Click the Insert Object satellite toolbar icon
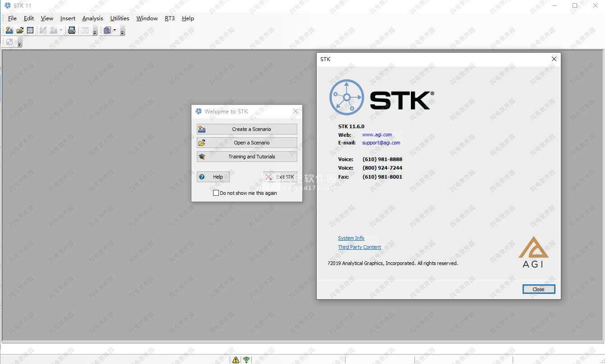 (x=43, y=30)
